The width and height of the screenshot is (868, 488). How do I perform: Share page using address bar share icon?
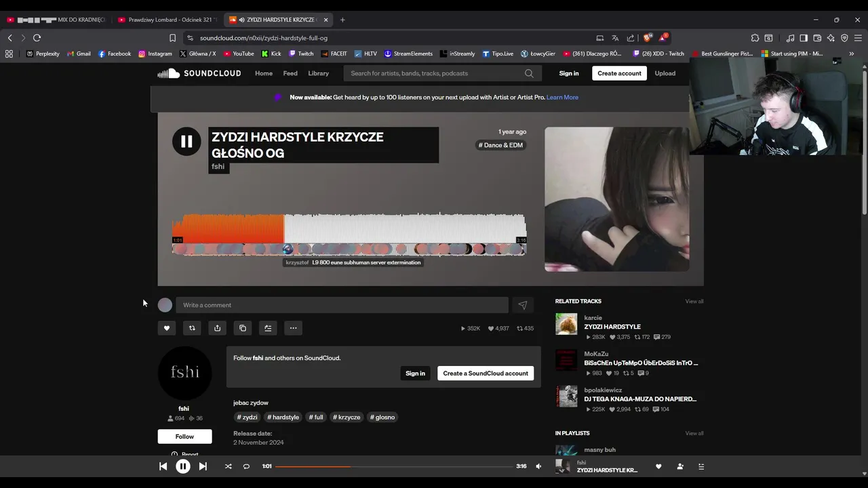pyautogui.click(x=631, y=38)
